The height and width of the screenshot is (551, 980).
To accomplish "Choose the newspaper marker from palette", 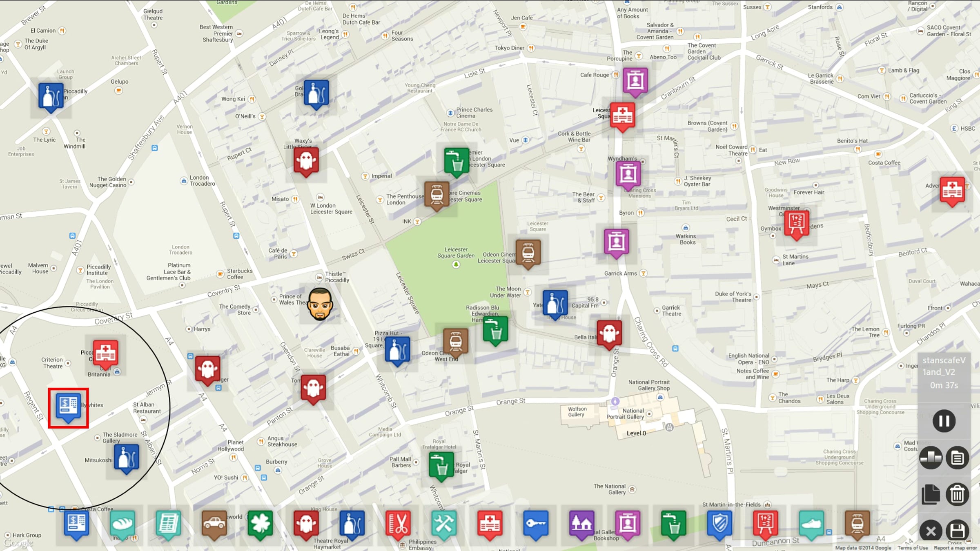I will coord(168,524).
